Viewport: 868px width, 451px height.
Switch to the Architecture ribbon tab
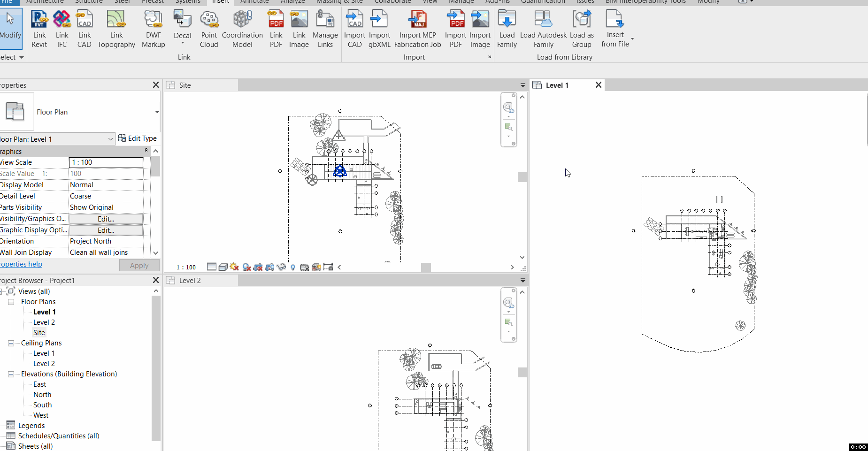45,2
